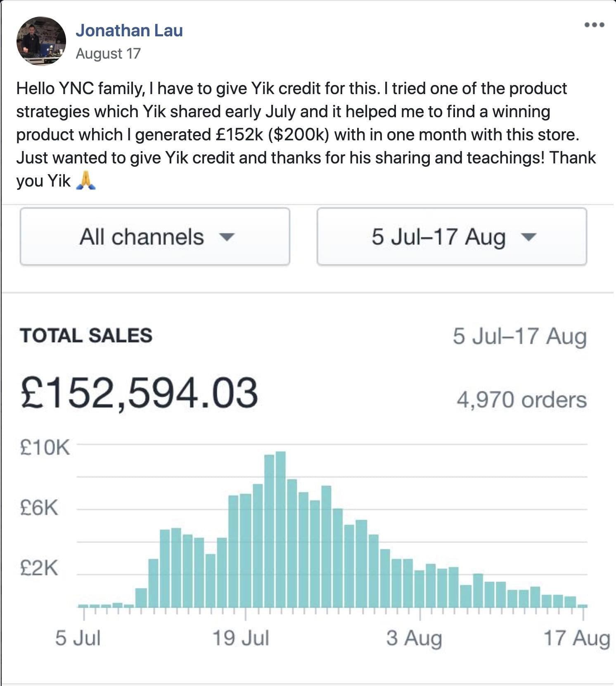Click the £6K y-axis label
This screenshot has height=686, width=616.
pos(39,508)
